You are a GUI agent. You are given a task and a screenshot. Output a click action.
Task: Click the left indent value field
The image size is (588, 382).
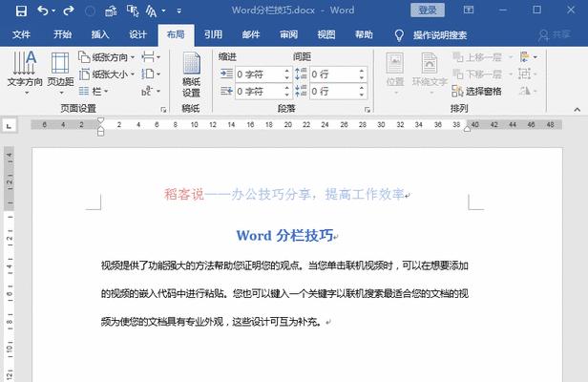[x=259, y=74]
